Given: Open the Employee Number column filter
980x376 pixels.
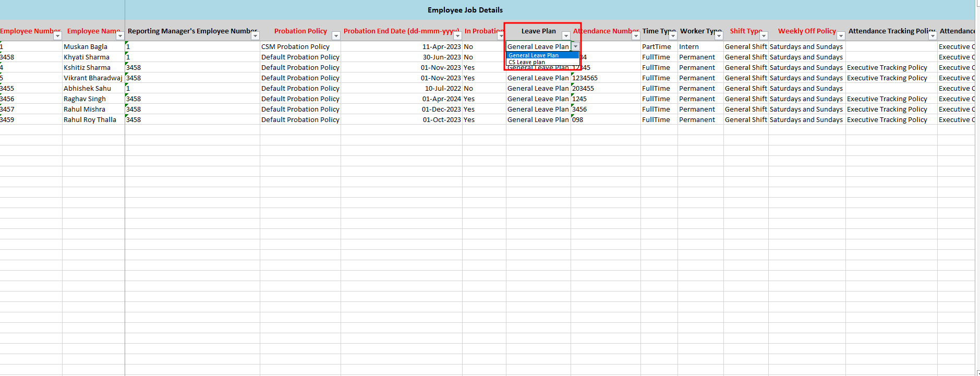Looking at the screenshot, I should coord(57,36).
